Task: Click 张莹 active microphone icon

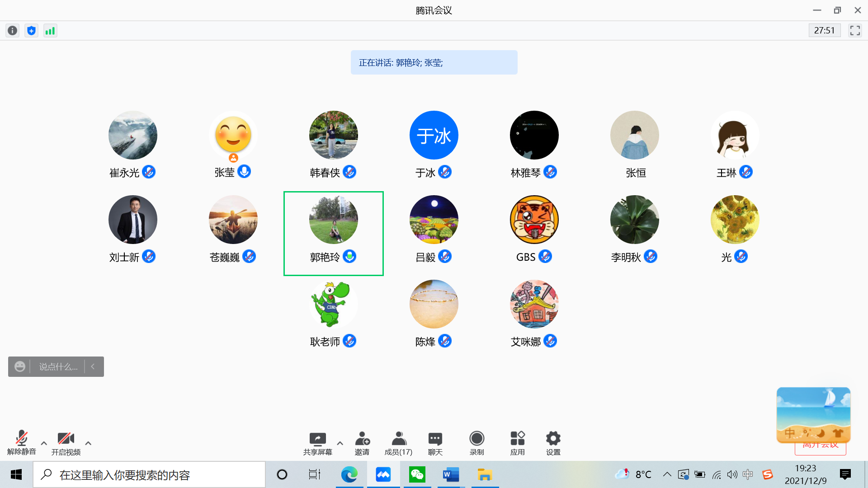Action: coord(244,172)
